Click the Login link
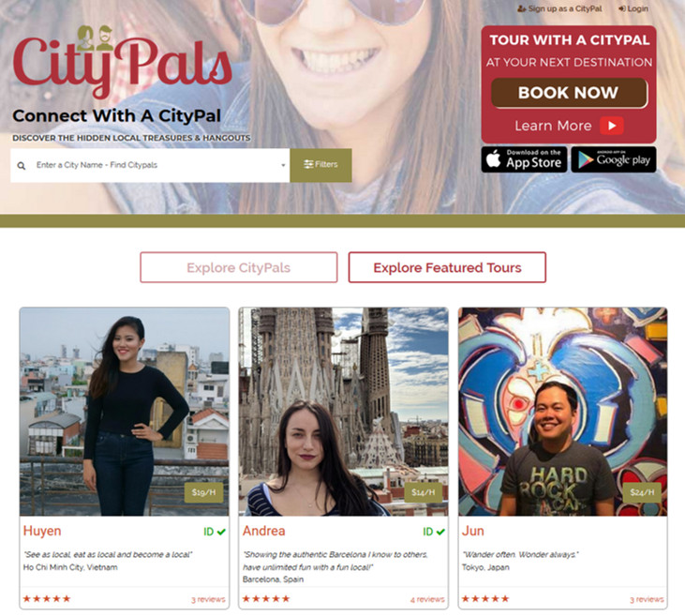Image resolution: width=685 pixels, height=616 pixels. [633, 8]
